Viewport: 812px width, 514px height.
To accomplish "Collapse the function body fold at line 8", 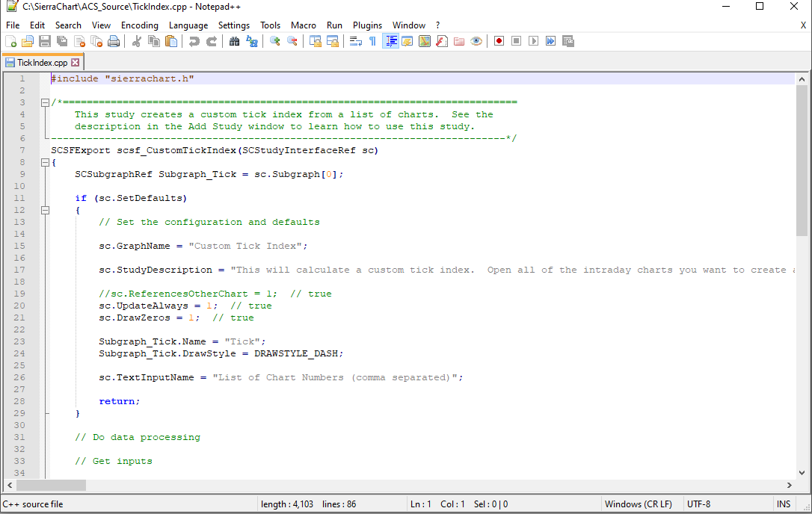I will [45, 162].
